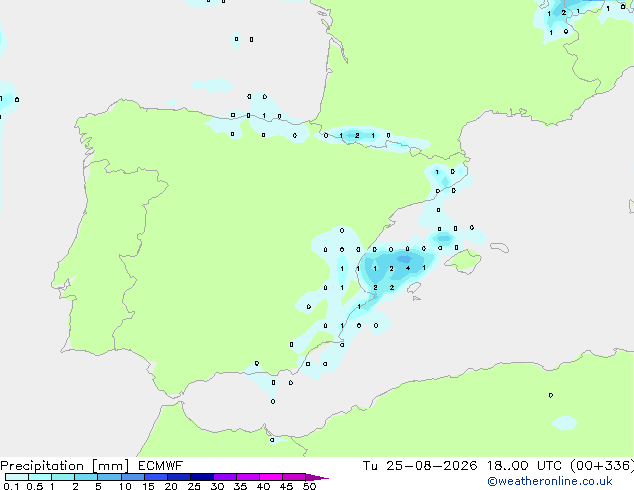Viewport: 634px width, 490px height.
Task: Click the over-50 mm arrow tip of legend
Action: coord(317,477)
